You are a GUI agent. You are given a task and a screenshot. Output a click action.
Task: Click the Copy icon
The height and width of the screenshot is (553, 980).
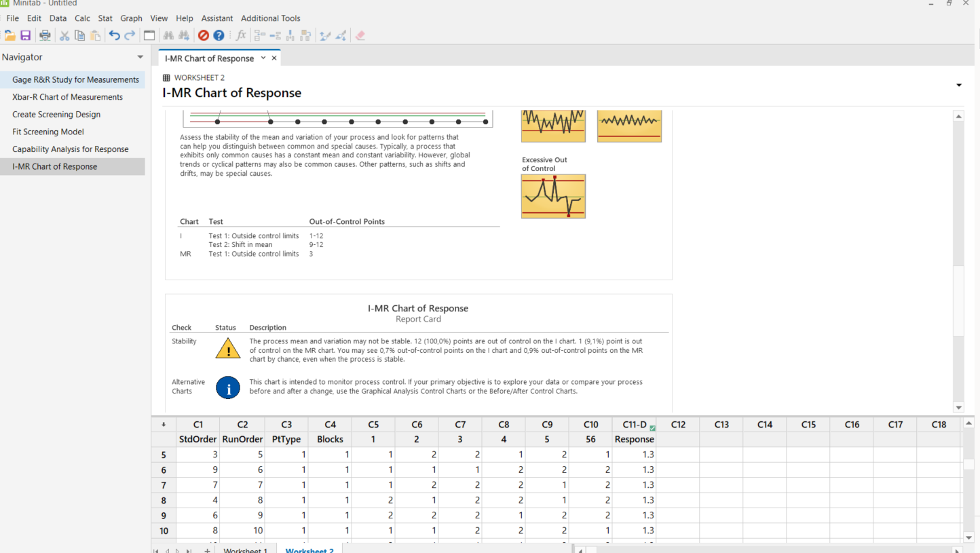[x=79, y=35]
